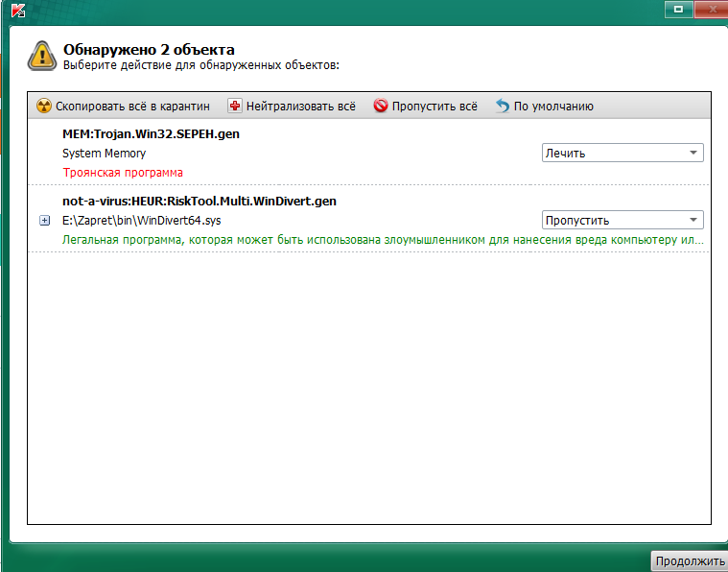Image resolution: width=728 pixels, height=572 pixels.
Task: Restore the window using title bar button
Action: 679,10
